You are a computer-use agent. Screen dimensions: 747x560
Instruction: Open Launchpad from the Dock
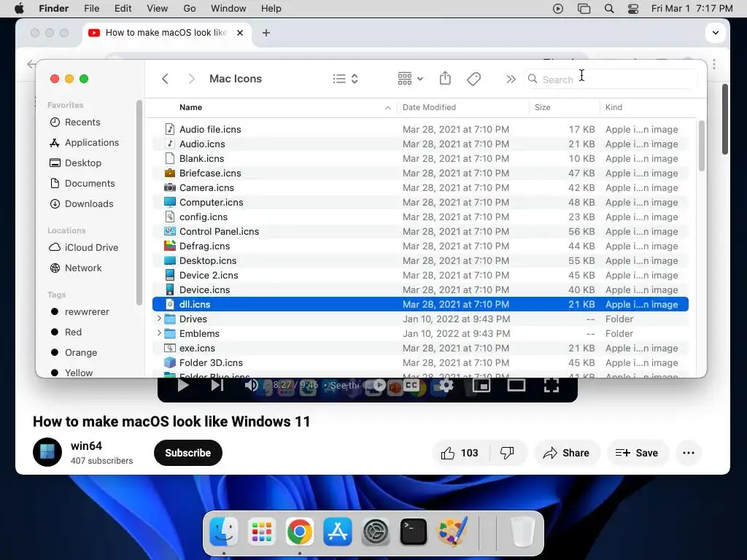[262, 532]
